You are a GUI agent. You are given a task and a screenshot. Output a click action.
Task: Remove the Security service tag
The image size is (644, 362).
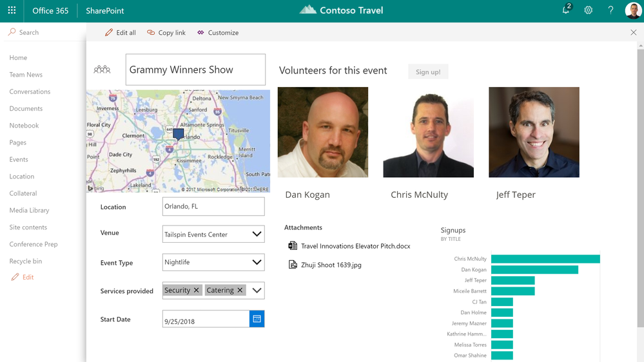pyautogui.click(x=197, y=290)
